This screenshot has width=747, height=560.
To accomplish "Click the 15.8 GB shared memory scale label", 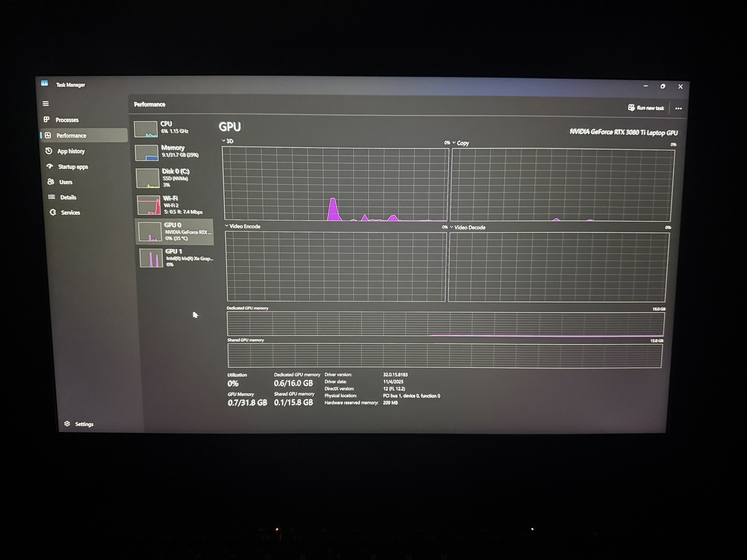I will (x=656, y=341).
